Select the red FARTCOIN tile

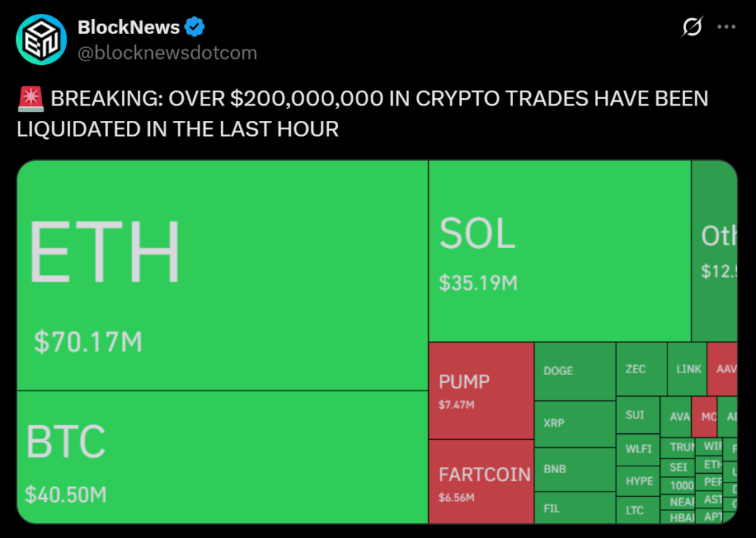point(481,481)
